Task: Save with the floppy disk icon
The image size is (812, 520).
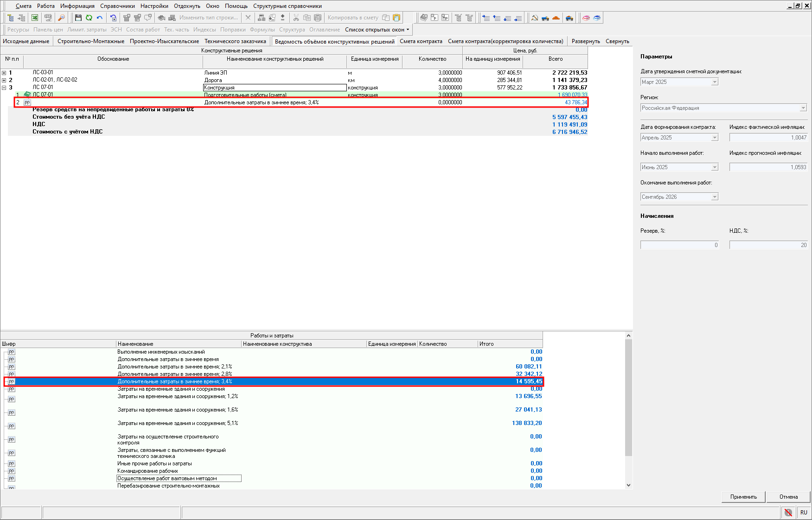Action: pos(78,18)
